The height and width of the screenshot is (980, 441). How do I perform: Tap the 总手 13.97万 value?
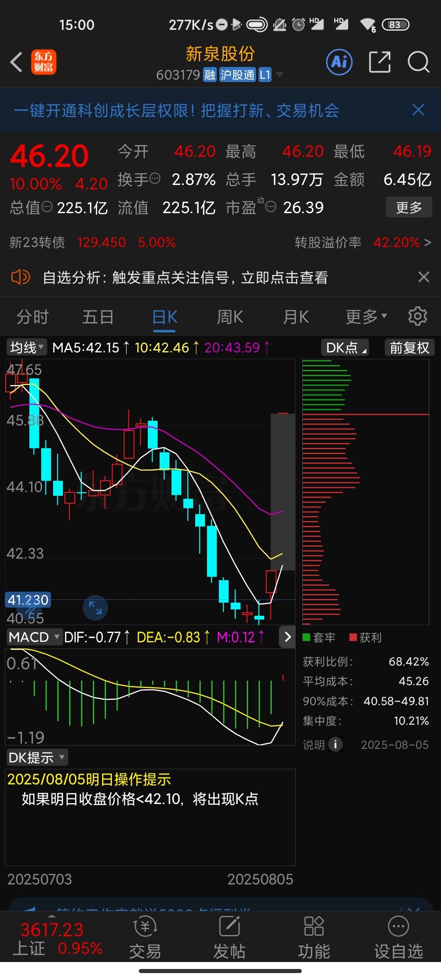click(297, 180)
